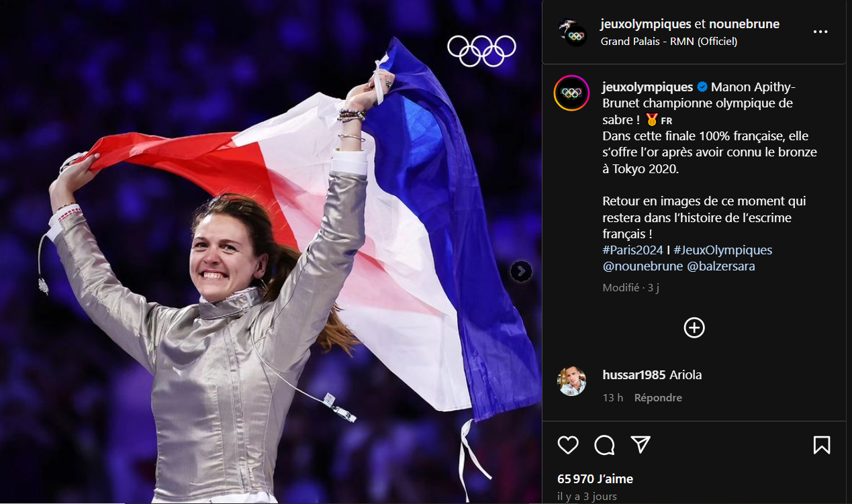The height and width of the screenshot is (504, 852).
Task: Click Répondre under the hussar1985 comment
Action: [x=658, y=398]
